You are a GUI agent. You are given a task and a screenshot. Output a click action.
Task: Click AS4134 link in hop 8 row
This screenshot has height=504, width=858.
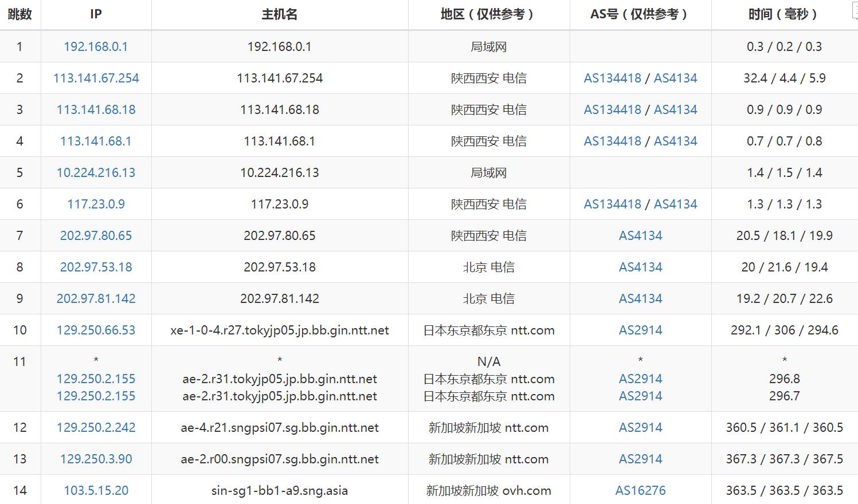coord(640,267)
